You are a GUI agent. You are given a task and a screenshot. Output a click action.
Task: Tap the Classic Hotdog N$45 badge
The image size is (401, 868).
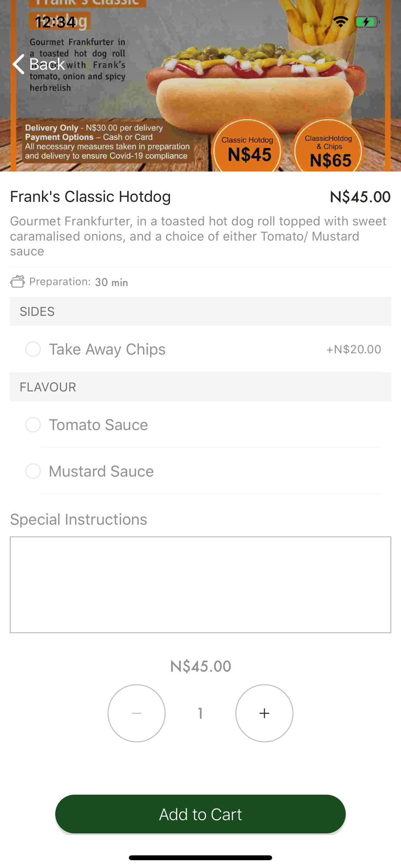[248, 148]
